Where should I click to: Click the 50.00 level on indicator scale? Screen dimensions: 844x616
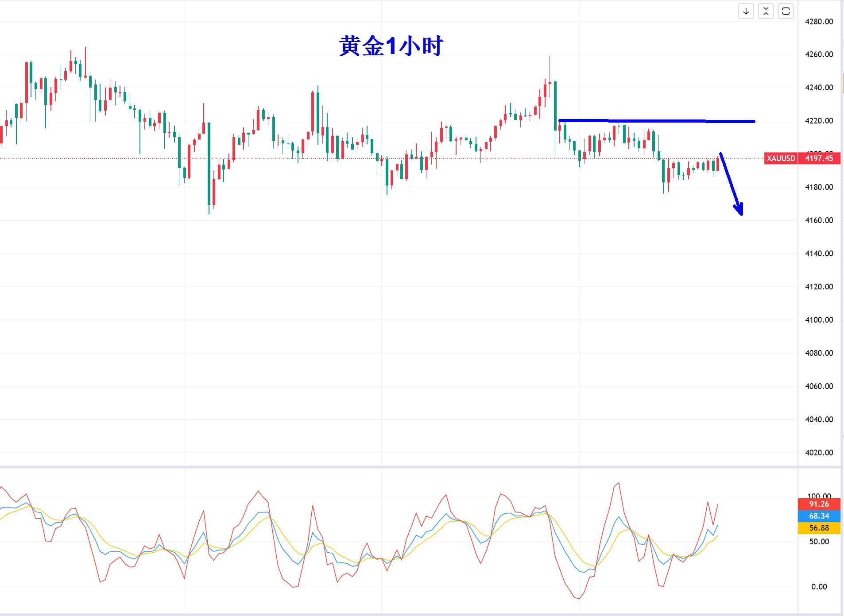(x=819, y=542)
